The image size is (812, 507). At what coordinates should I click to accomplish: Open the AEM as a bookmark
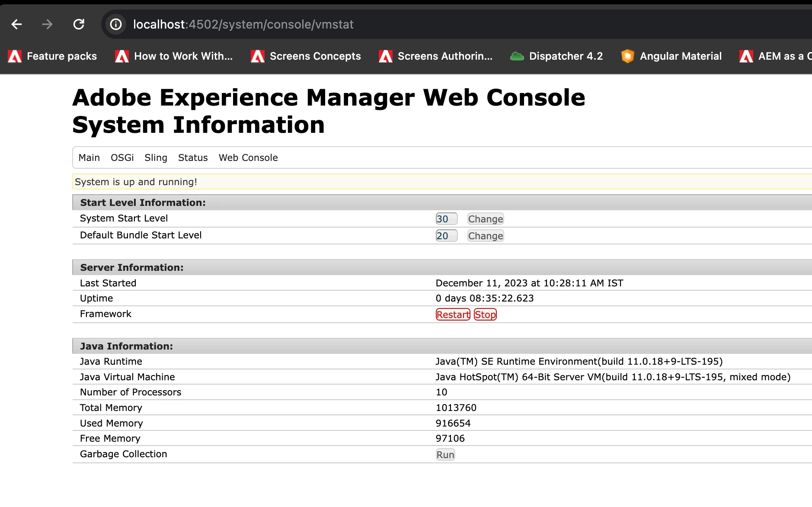(775, 56)
